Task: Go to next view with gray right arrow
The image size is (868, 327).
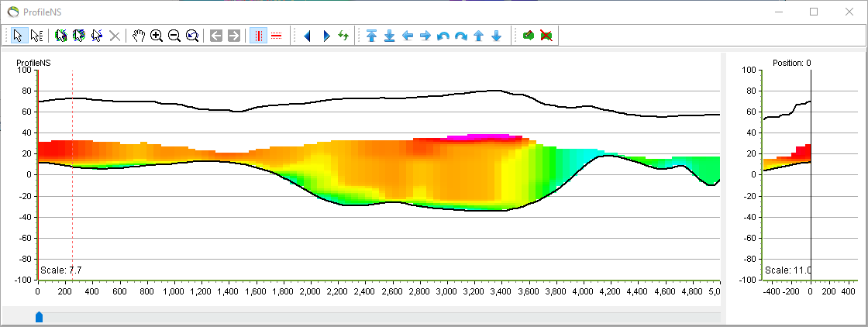Action: (234, 36)
